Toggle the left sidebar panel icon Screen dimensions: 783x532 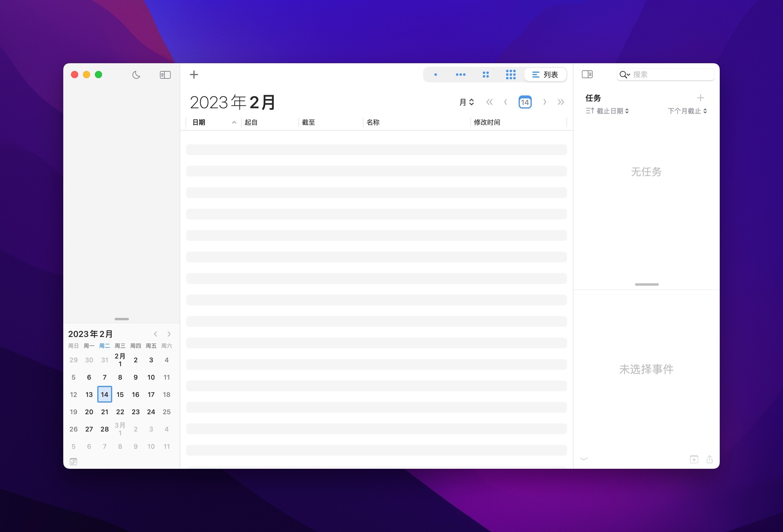click(165, 75)
